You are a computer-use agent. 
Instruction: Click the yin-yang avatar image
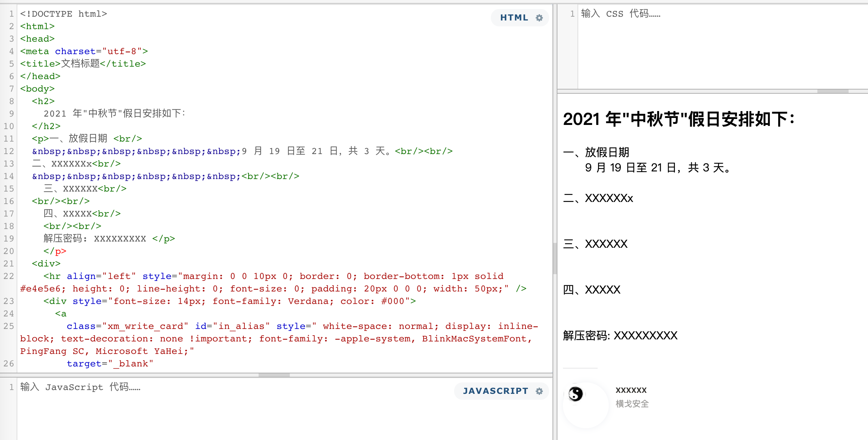coord(576,394)
